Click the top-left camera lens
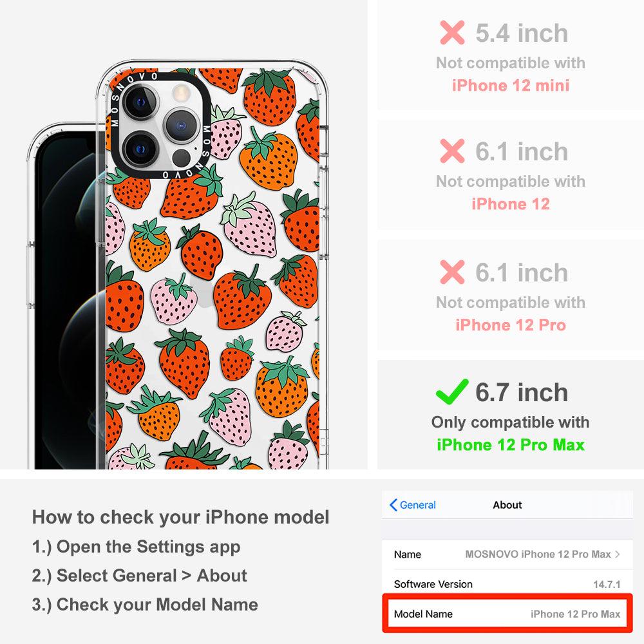The width and height of the screenshot is (644, 644). [140, 102]
